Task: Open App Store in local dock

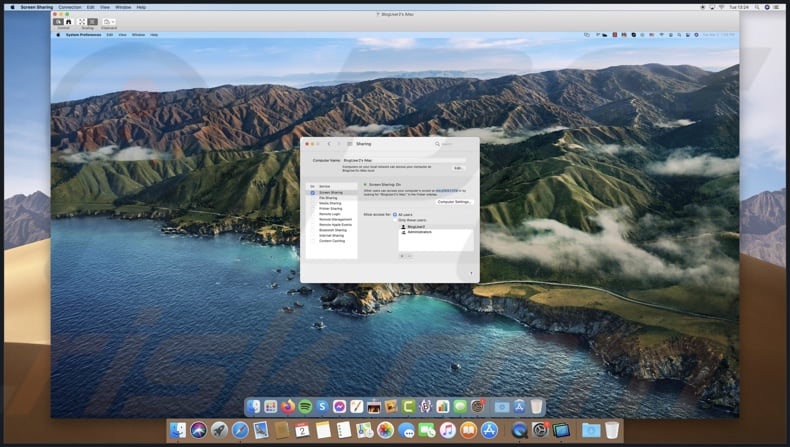Action: point(489,430)
